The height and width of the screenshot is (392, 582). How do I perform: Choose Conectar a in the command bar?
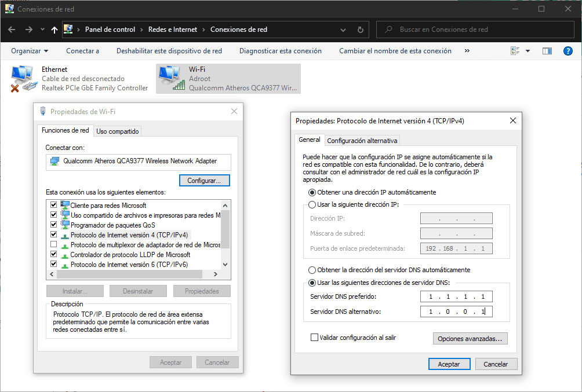[82, 51]
